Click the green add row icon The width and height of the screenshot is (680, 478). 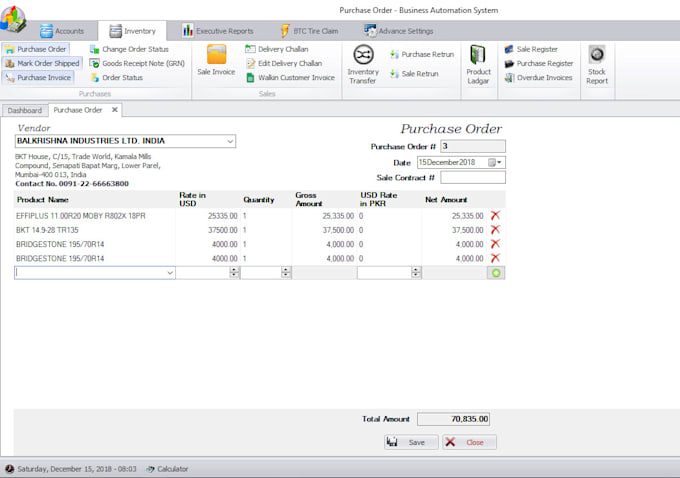(x=496, y=272)
